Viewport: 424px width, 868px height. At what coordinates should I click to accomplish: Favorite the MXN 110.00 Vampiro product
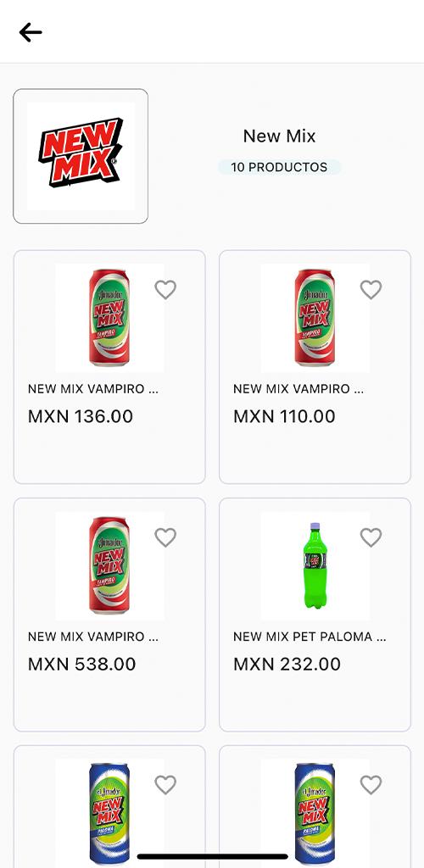coord(371,290)
